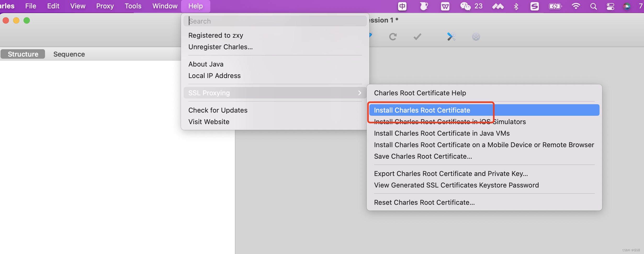Open the Tools menu

click(x=133, y=6)
